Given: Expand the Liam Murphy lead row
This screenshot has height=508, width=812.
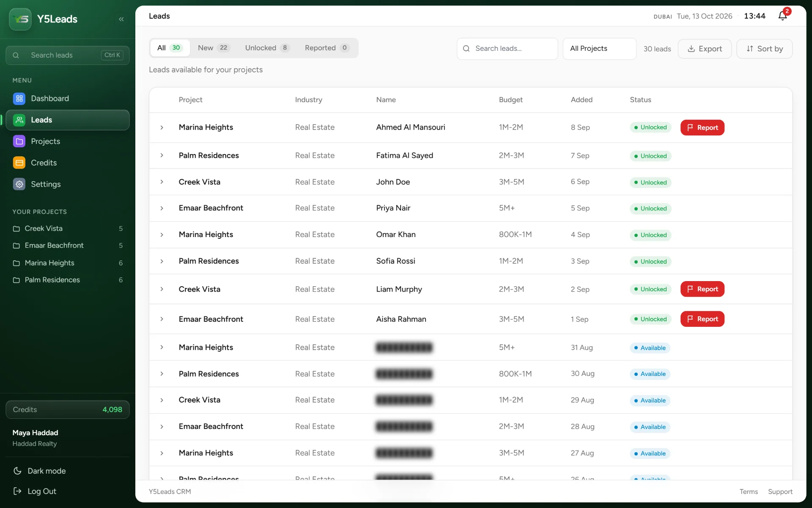Looking at the screenshot, I should [x=162, y=289].
